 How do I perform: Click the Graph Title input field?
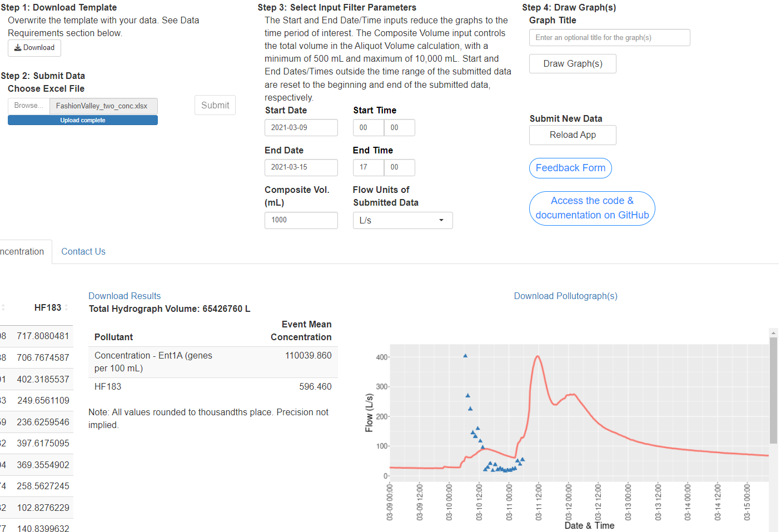pos(609,37)
